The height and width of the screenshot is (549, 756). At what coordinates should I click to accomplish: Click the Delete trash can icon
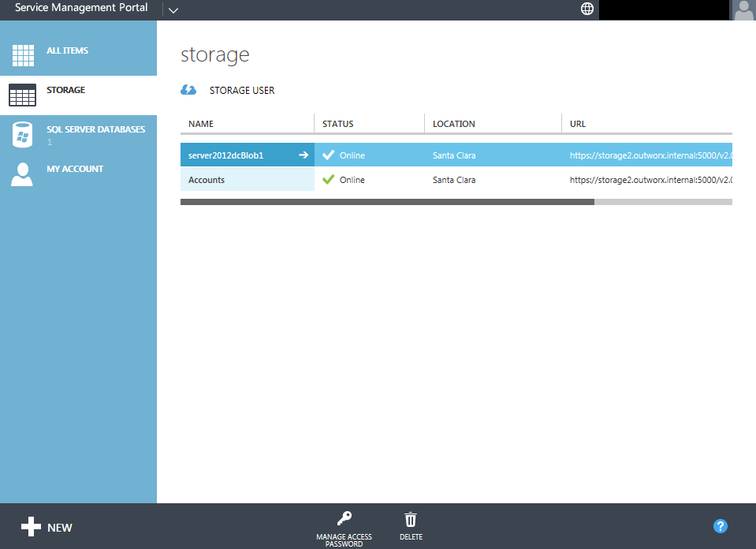pos(411,519)
